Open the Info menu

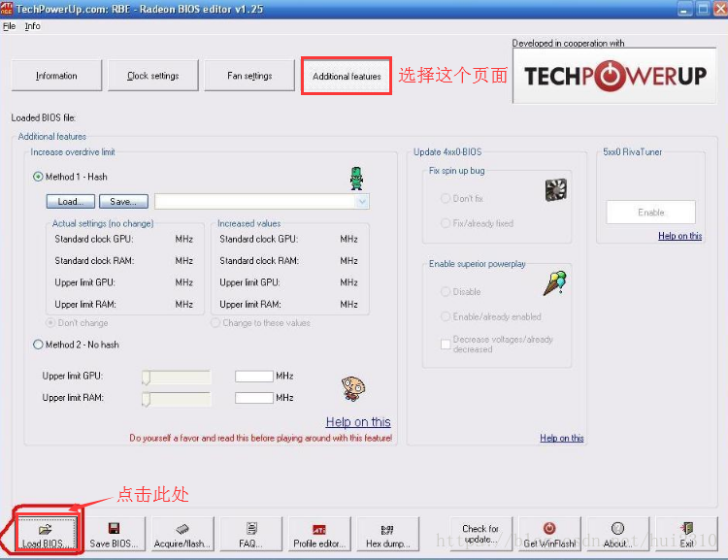pyautogui.click(x=32, y=26)
